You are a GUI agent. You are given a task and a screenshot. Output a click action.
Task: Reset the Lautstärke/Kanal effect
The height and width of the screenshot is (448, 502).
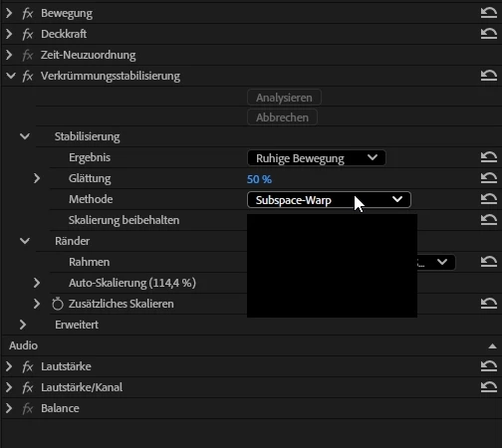[489, 387]
